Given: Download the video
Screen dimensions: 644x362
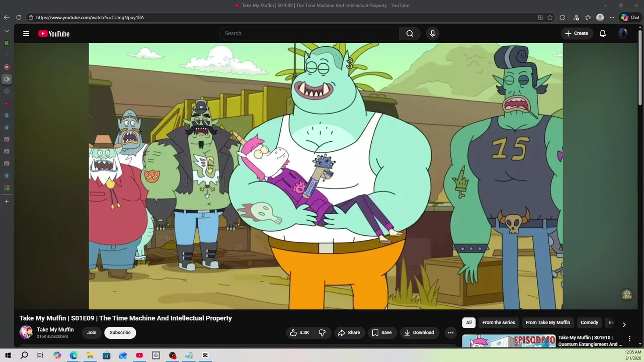Looking at the screenshot, I should pos(419,332).
